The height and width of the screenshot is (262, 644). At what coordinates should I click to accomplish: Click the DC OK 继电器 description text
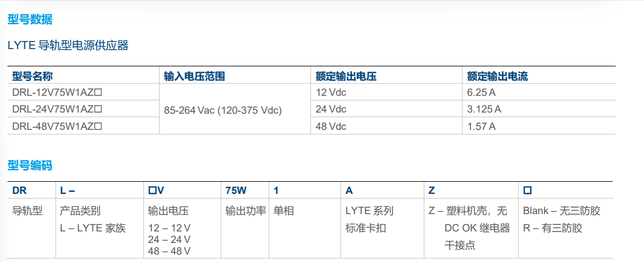pyautogui.click(x=478, y=229)
